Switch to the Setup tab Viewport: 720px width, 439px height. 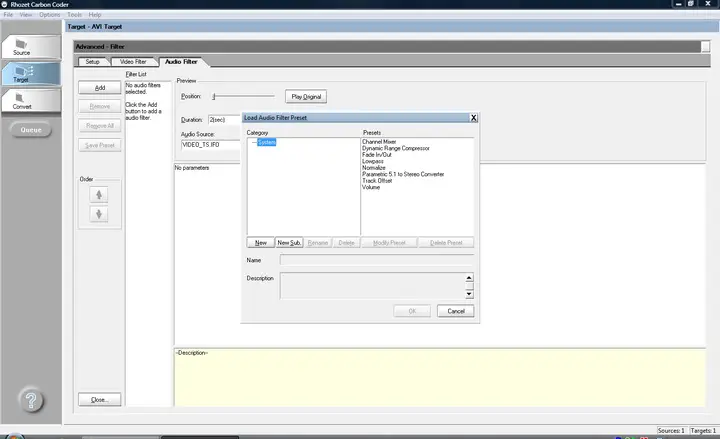[x=92, y=62]
